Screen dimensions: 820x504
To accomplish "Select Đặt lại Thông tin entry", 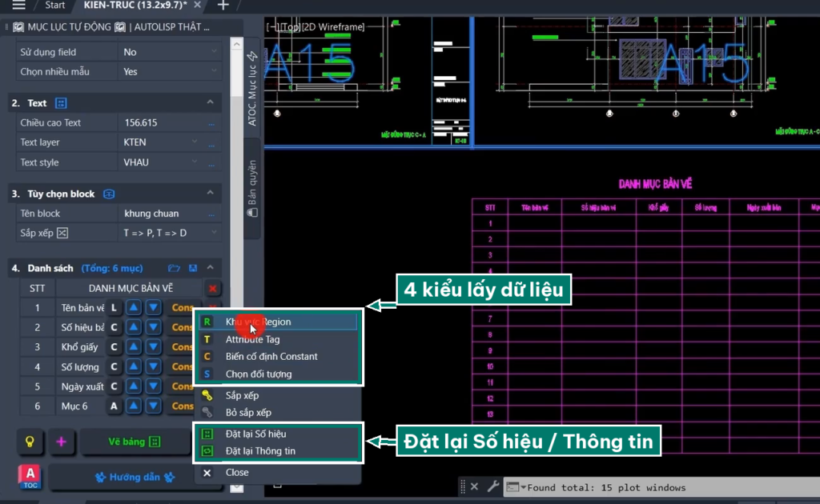I will coord(278,451).
